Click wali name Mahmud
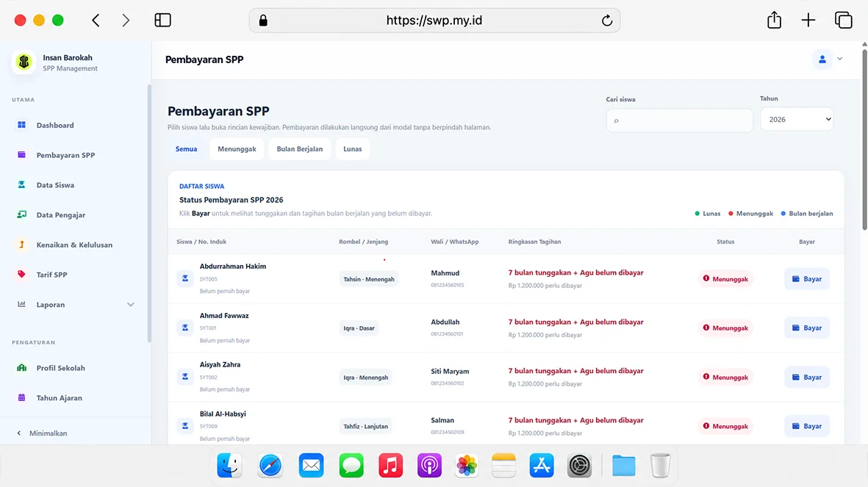 tap(445, 273)
